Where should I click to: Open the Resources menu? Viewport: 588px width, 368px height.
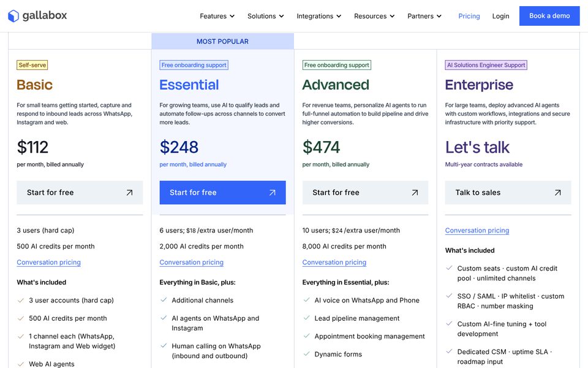click(374, 16)
